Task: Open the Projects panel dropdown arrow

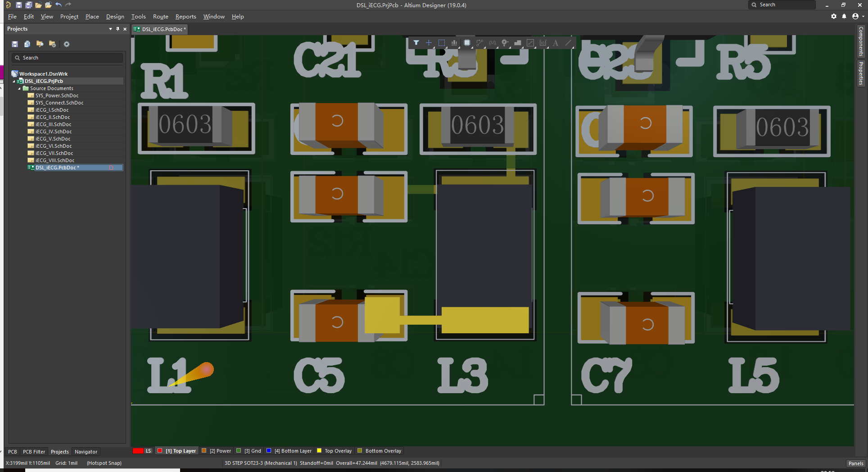Action: tap(109, 28)
